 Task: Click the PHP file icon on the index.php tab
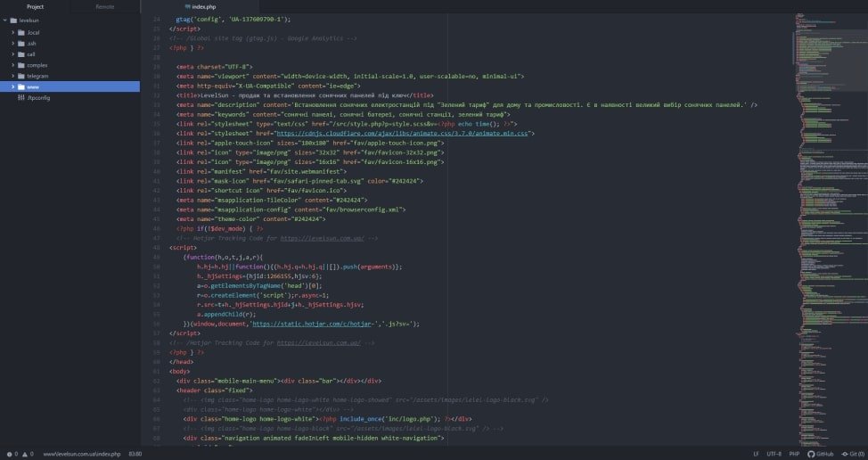click(x=187, y=6)
